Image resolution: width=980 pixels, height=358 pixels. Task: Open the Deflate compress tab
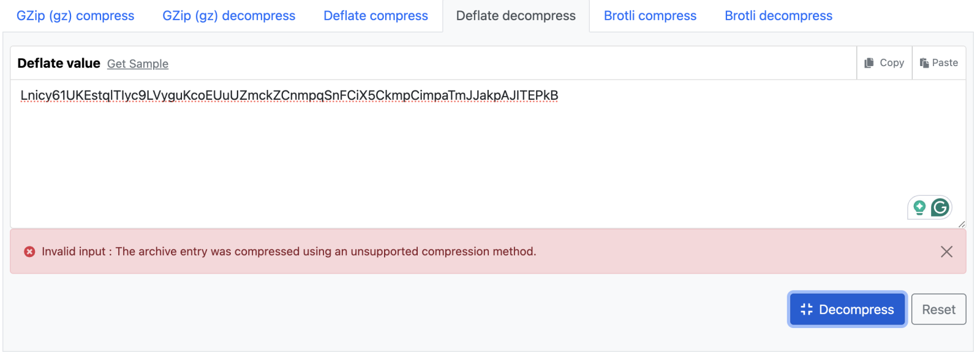pyautogui.click(x=375, y=16)
